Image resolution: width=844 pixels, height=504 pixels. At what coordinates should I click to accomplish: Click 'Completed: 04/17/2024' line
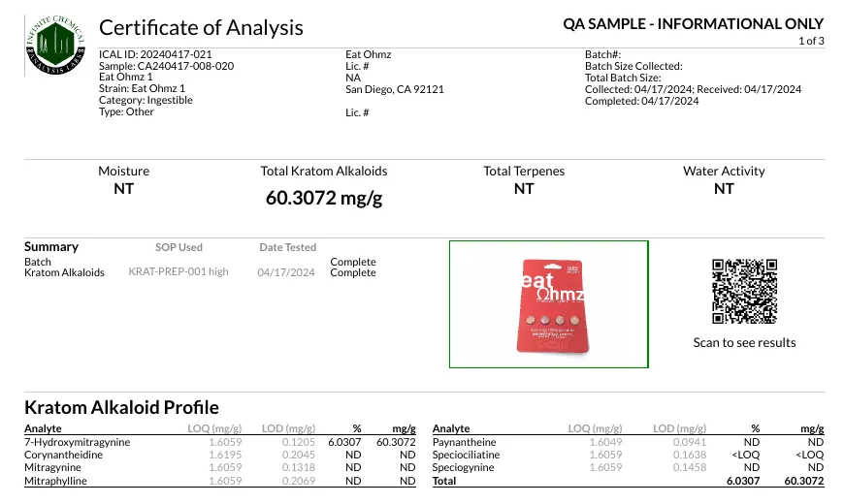pos(641,101)
